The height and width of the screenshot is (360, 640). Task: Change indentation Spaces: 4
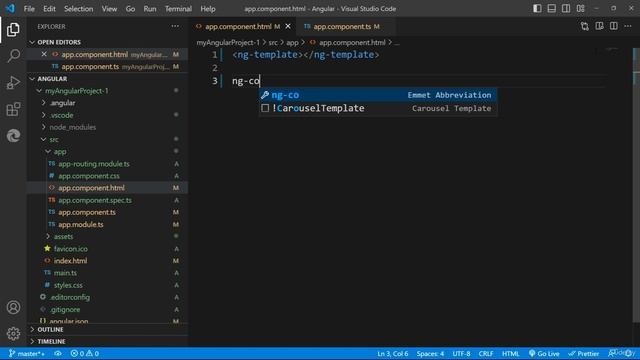tap(430, 353)
